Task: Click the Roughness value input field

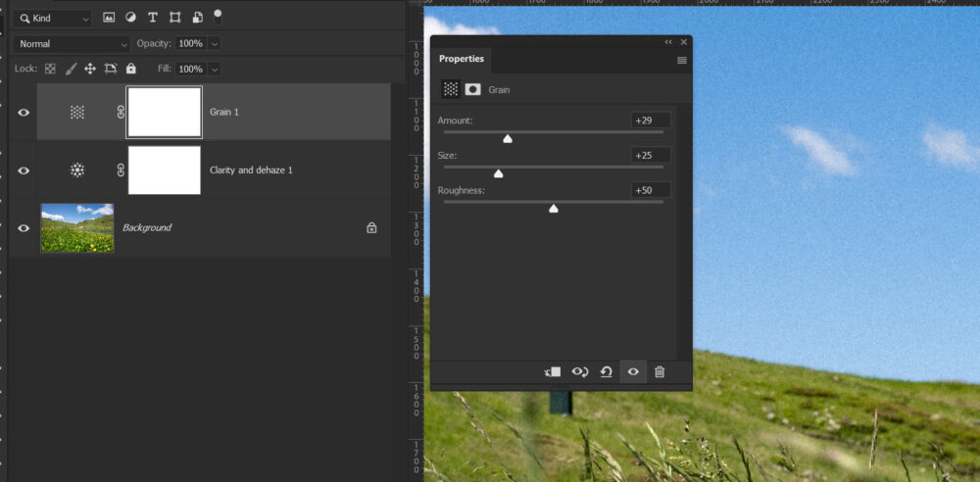Action: (651, 190)
